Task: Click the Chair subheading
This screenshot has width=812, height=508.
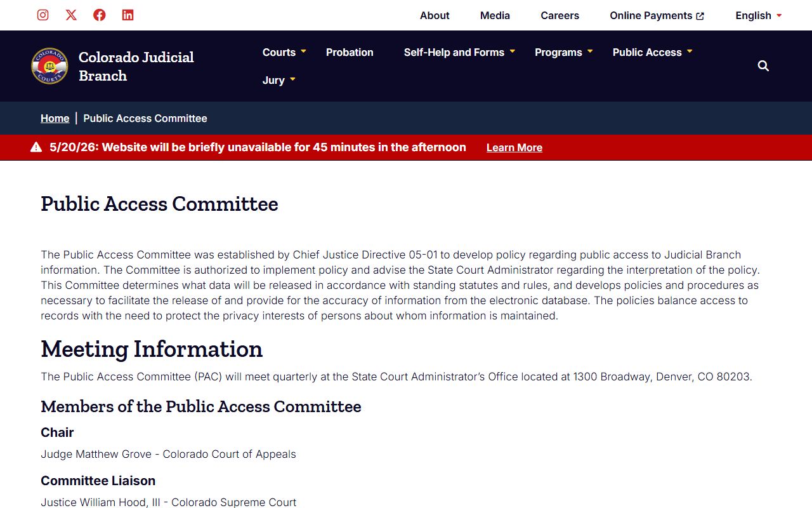Action: click(x=57, y=432)
